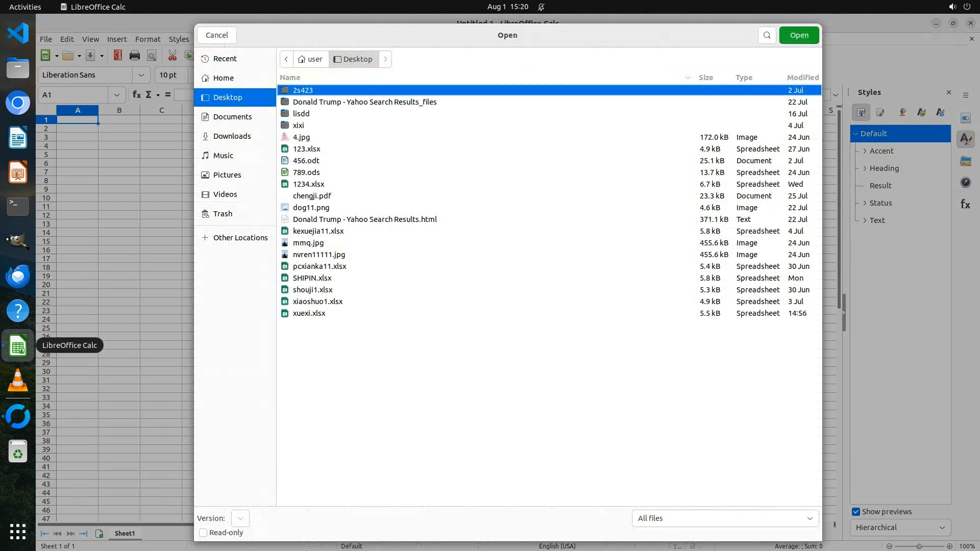Toggle Show previews checkbox
This screenshot has height=551, width=980.
[856, 512]
